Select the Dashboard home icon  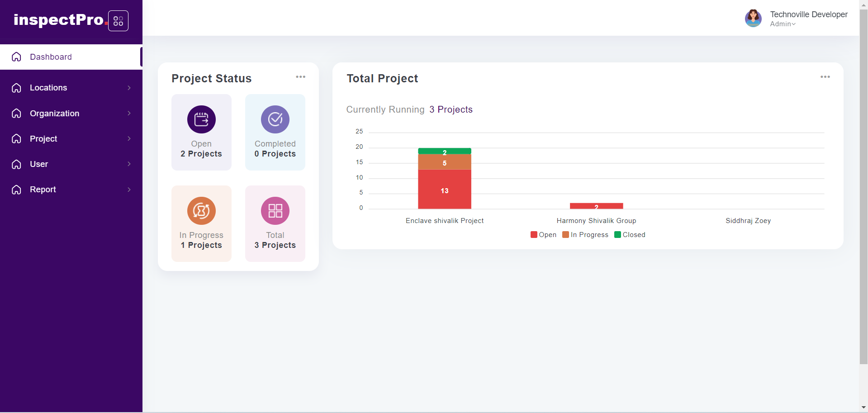[x=16, y=57]
